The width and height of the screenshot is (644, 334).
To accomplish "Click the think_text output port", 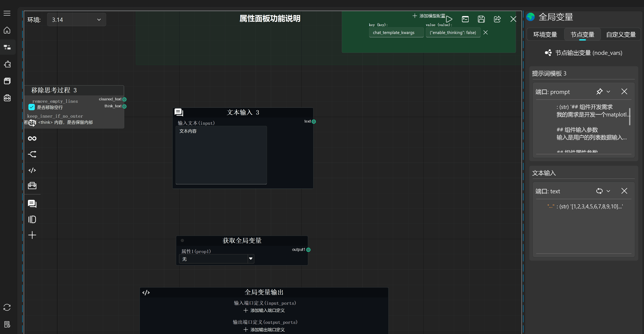I will (124, 106).
